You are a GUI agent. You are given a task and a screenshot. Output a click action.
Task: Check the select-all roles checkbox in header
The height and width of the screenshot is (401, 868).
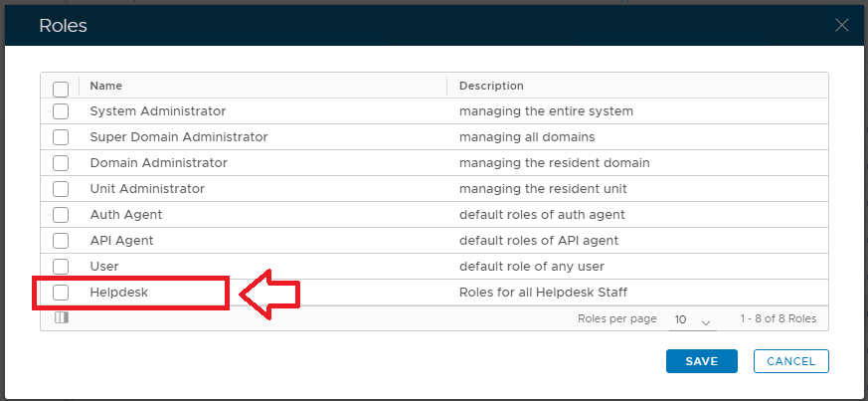tap(61, 88)
